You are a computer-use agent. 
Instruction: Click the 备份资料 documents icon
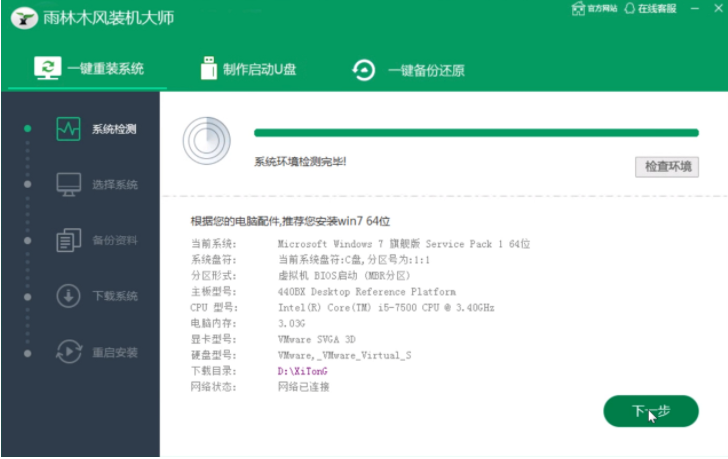(x=69, y=240)
